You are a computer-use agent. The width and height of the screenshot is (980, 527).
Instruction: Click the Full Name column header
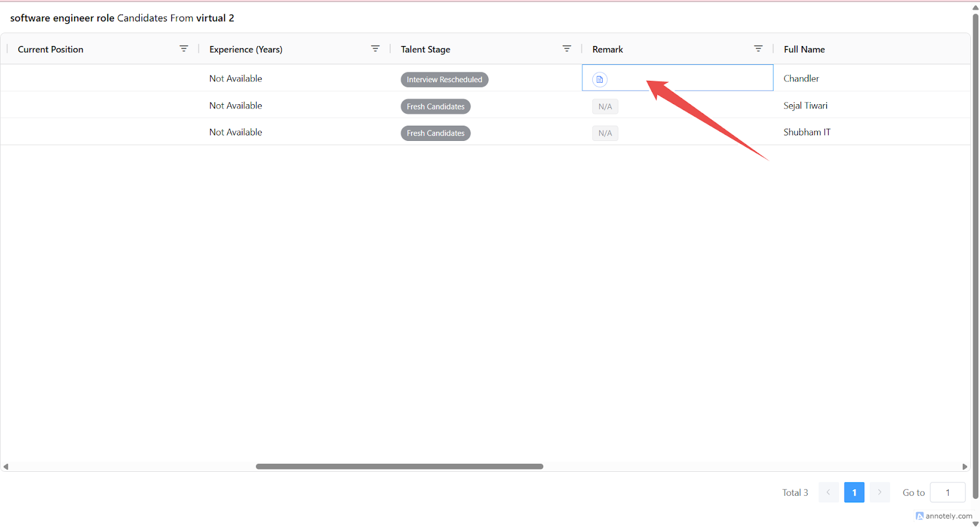[x=804, y=49]
